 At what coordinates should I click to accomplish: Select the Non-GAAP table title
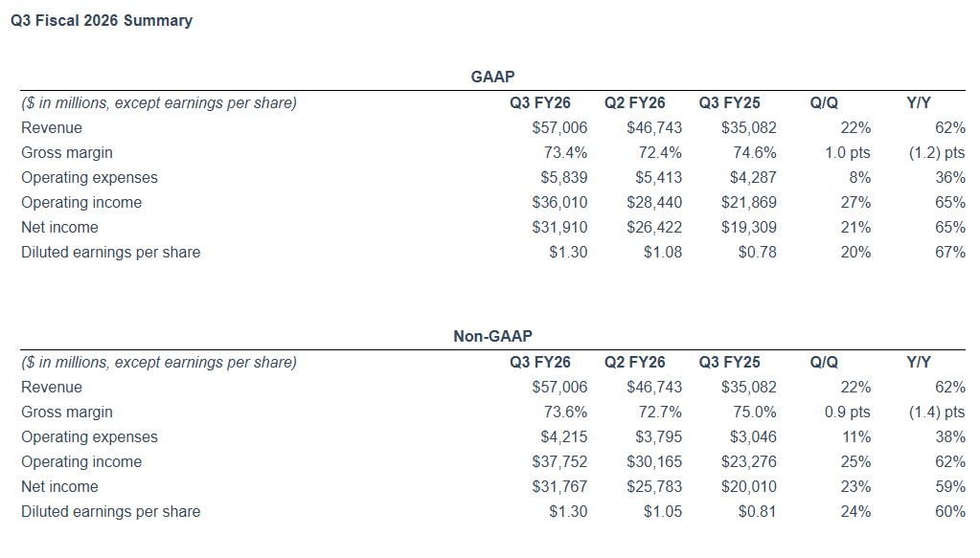coord(492,336)
